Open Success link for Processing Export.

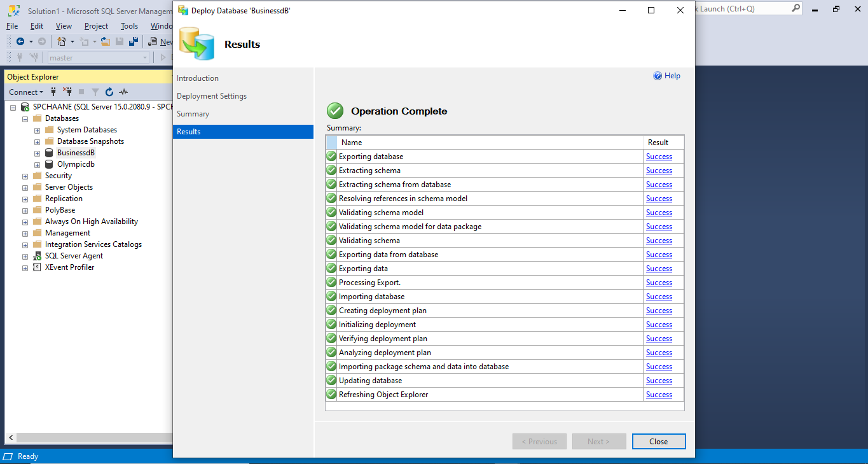tap(659, 283)
